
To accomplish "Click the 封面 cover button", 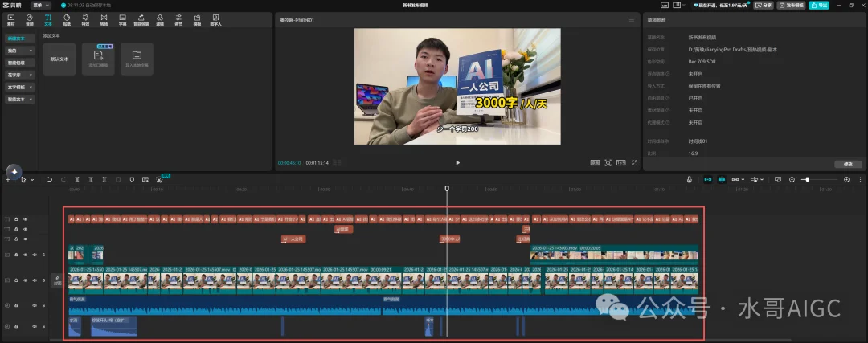I will click(x=57, y=280).
